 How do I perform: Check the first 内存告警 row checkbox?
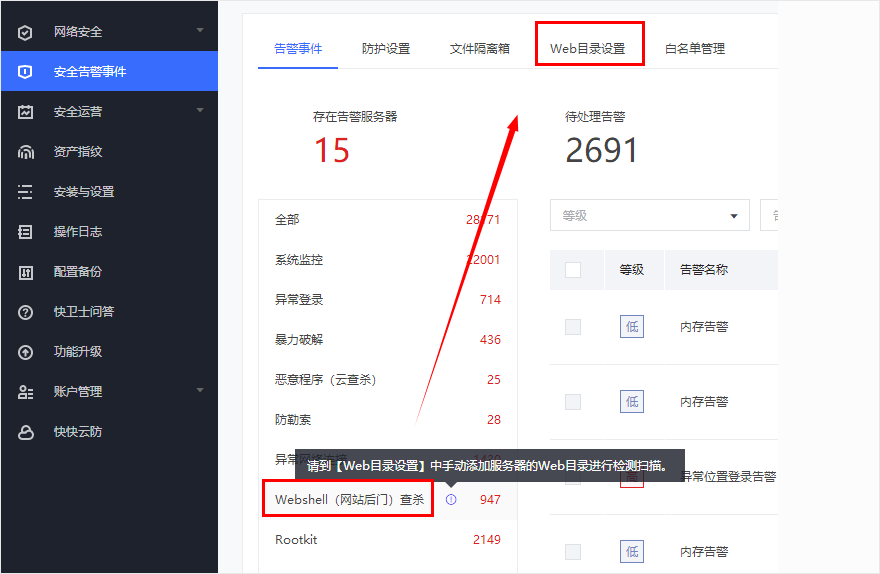pyautogui.click(x=573, y=327)
